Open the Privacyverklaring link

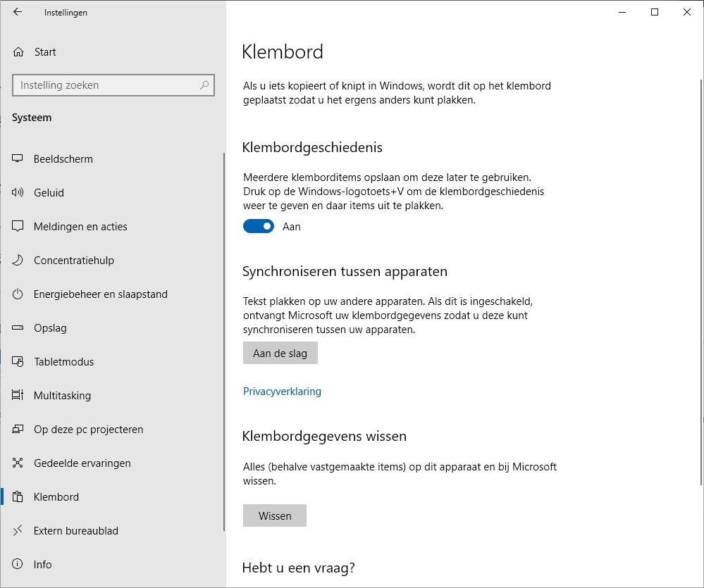point(282,392)
